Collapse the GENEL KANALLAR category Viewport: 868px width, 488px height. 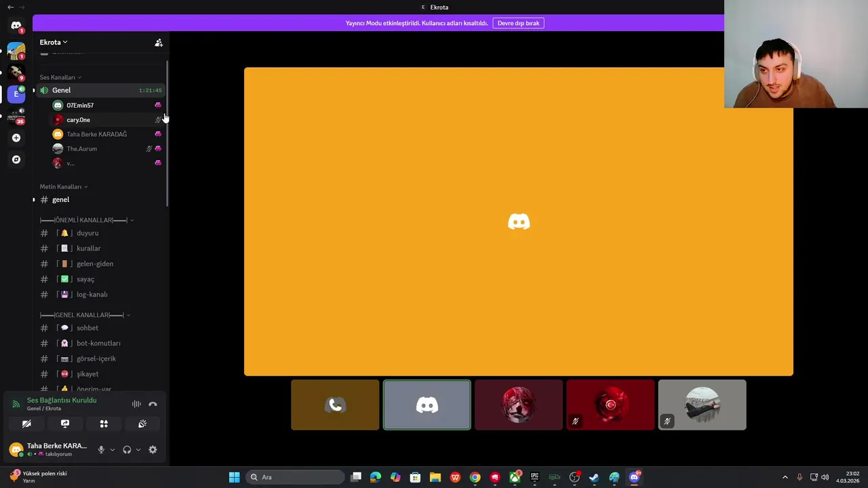pyautogui.click(x=85, y=315)
